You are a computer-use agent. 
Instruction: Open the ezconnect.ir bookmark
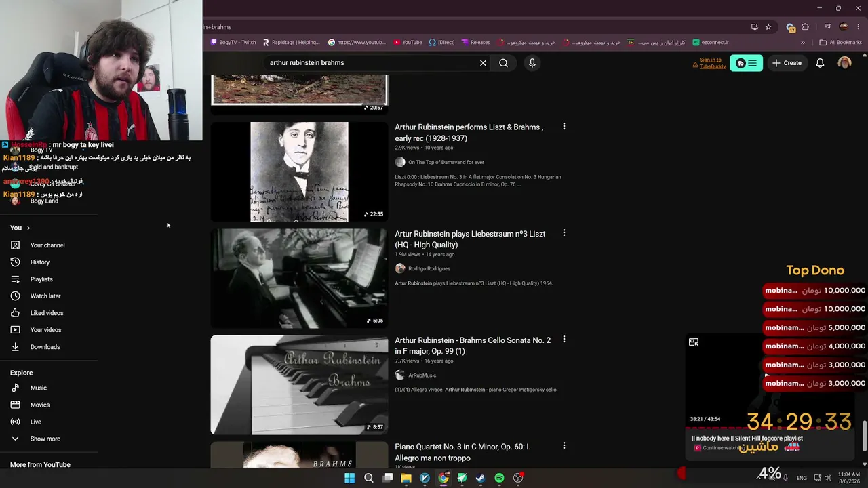[x=711, y=42]
